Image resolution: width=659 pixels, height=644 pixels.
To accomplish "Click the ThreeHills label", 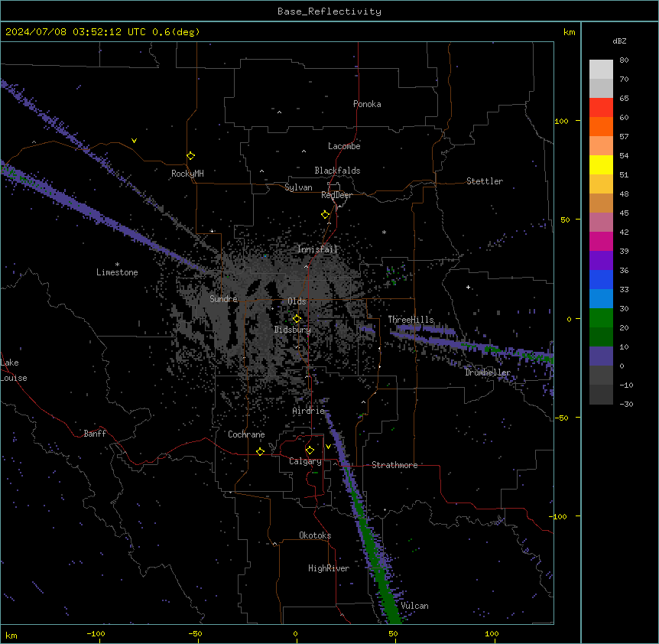I will 411,320.
